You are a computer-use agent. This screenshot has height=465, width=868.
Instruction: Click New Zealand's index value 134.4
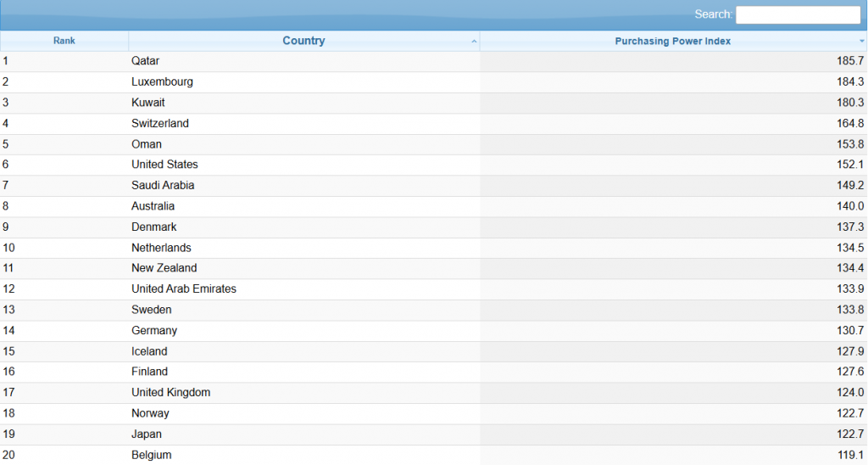pos(850,268)
